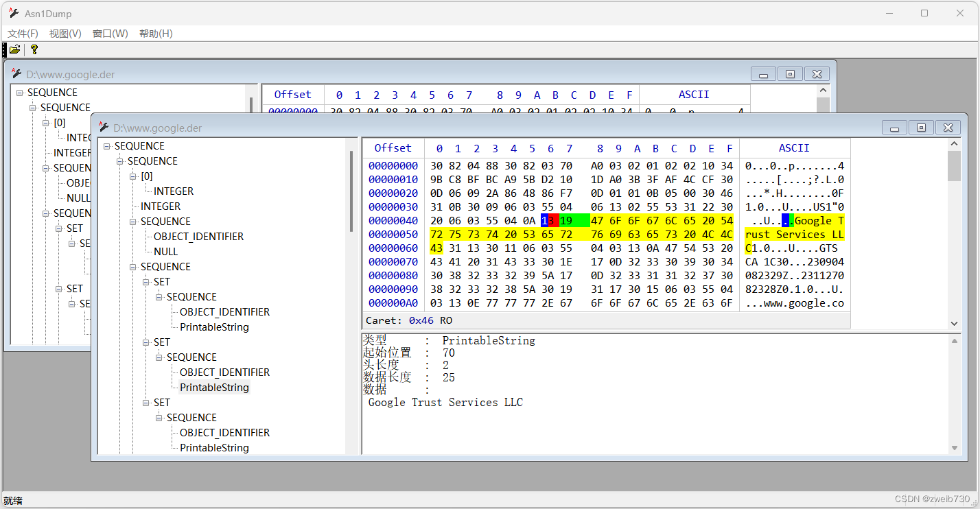The height and width of the screenshot is (509, 980).
Task: Select the OBJECT_IDENTIFIER node directly above NULL
Action: pos(198,237)
